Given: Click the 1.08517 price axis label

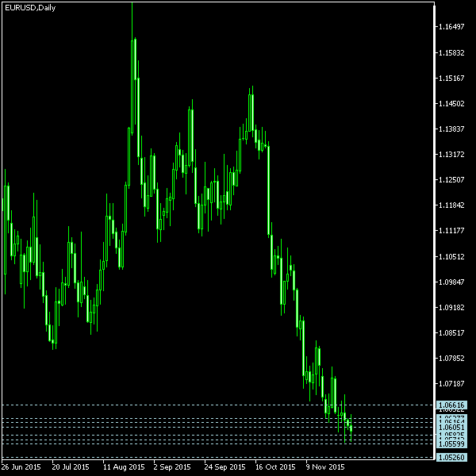Looking at the screenshot, I should pos(451,333).
